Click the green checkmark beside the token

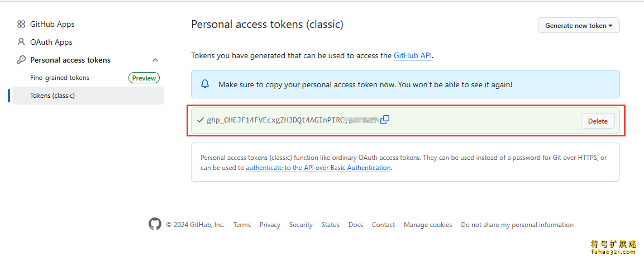201,120
